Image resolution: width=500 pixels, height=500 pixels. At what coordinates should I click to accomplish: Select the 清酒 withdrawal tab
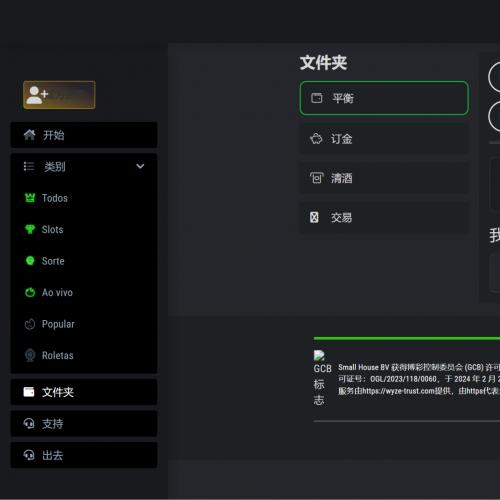(x=384, y=178)
